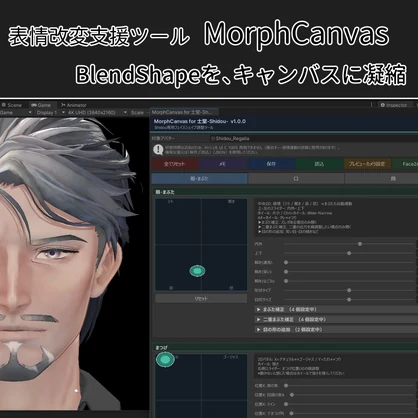Click the Scale label in Game toolbar

click(x=137, y=113)
